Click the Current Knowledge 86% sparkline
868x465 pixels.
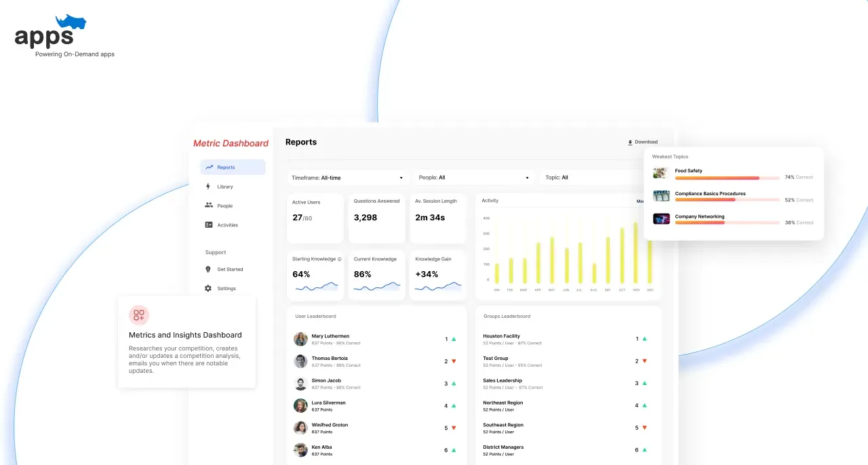tap(376, 287)
